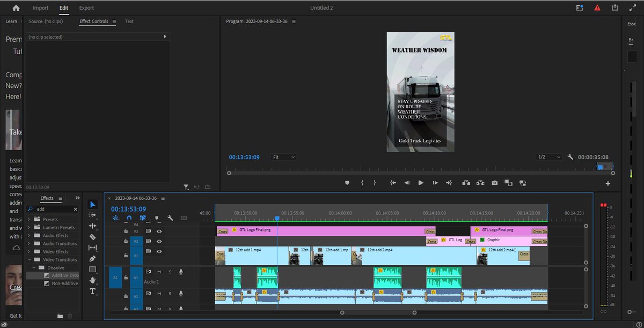
Task: Click Add Marker in the Program monitor
Action: 347,183
